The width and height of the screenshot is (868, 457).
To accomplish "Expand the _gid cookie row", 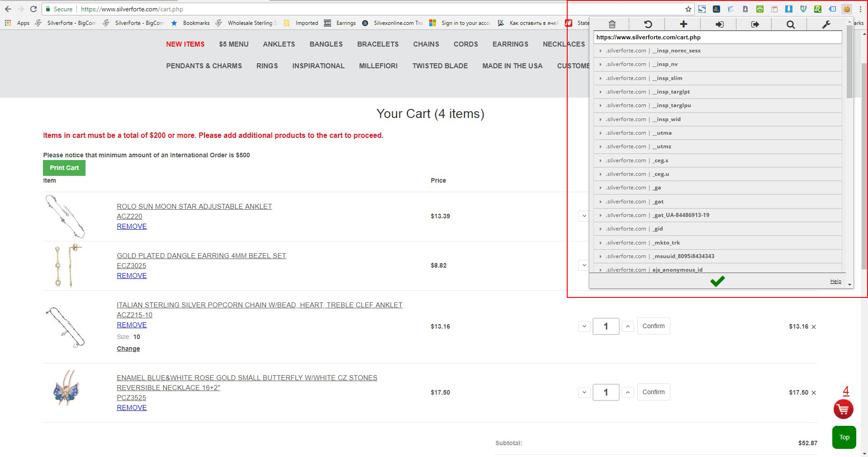I will click(x=718, y=229).
